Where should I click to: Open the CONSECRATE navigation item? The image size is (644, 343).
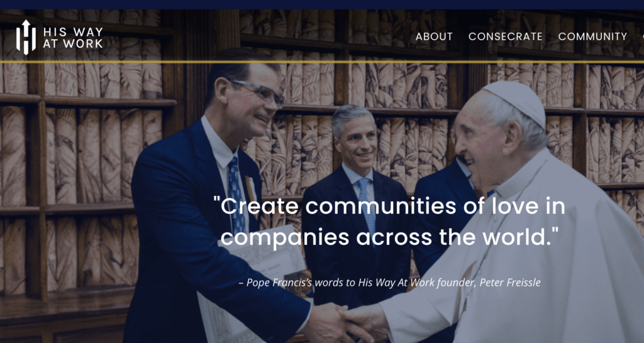[505, 36]
